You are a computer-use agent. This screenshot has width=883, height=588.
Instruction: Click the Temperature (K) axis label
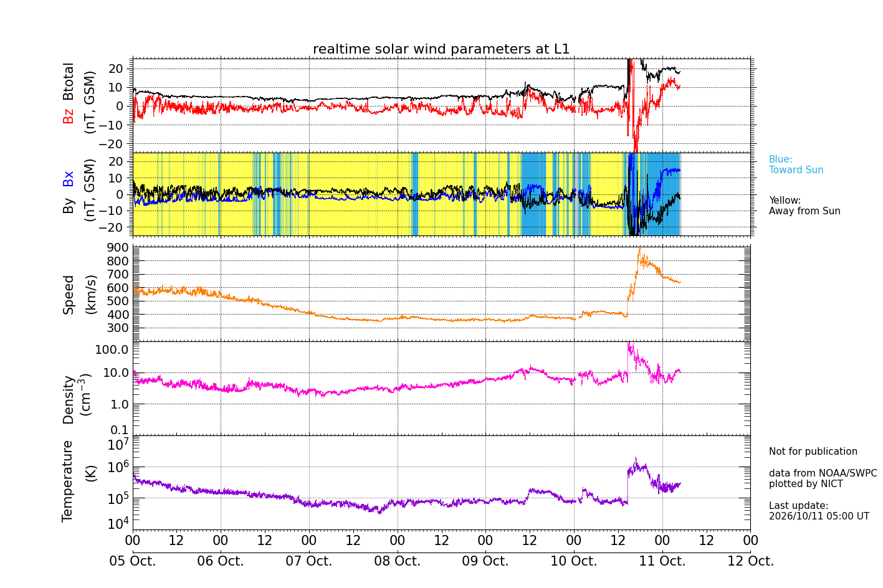[79, 481]
